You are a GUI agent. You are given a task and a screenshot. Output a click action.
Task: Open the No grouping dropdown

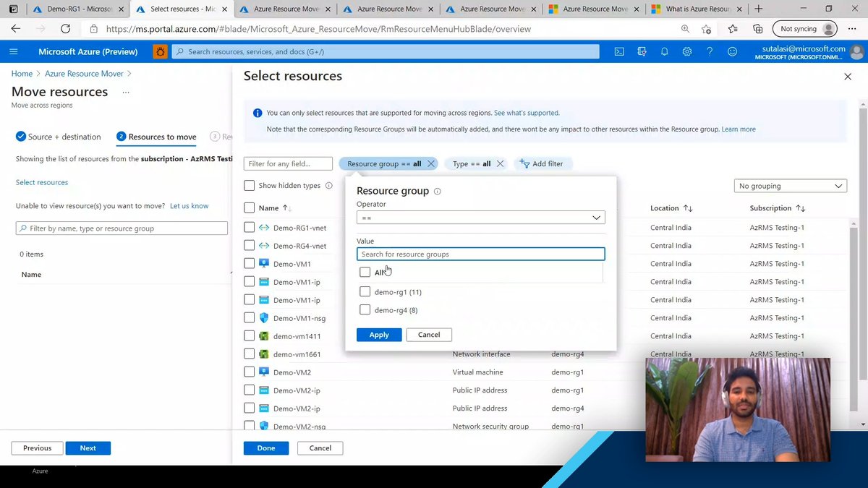pos(790,186)
